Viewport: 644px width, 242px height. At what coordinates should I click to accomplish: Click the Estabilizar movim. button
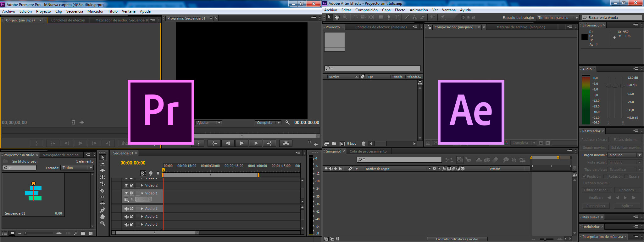626,147
